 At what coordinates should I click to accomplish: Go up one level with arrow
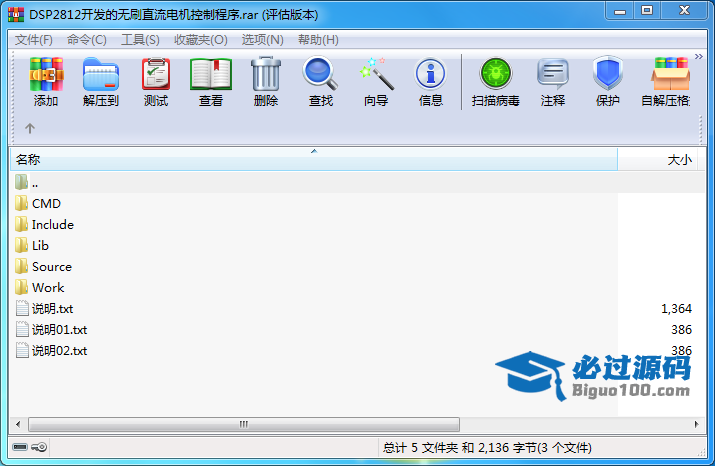click(30, 128)
